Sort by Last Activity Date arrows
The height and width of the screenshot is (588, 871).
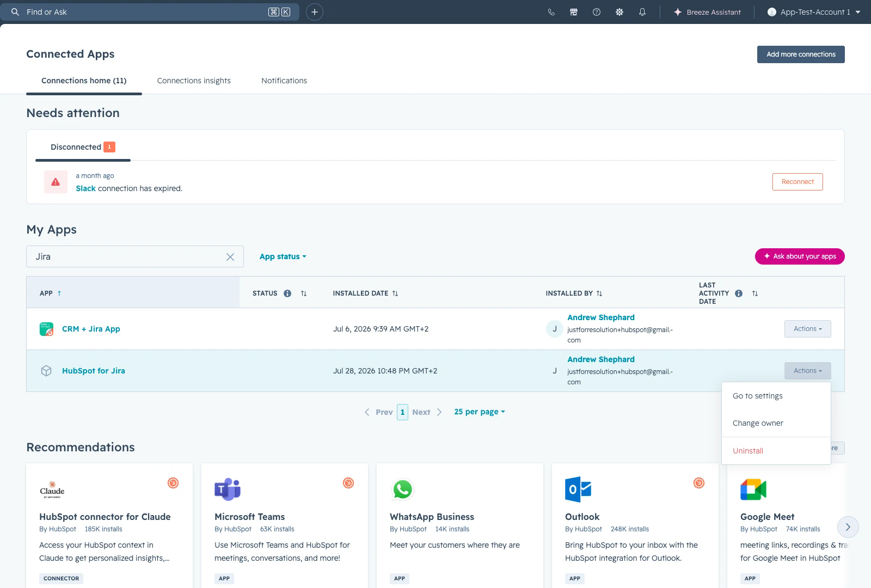tap(755, 293)
